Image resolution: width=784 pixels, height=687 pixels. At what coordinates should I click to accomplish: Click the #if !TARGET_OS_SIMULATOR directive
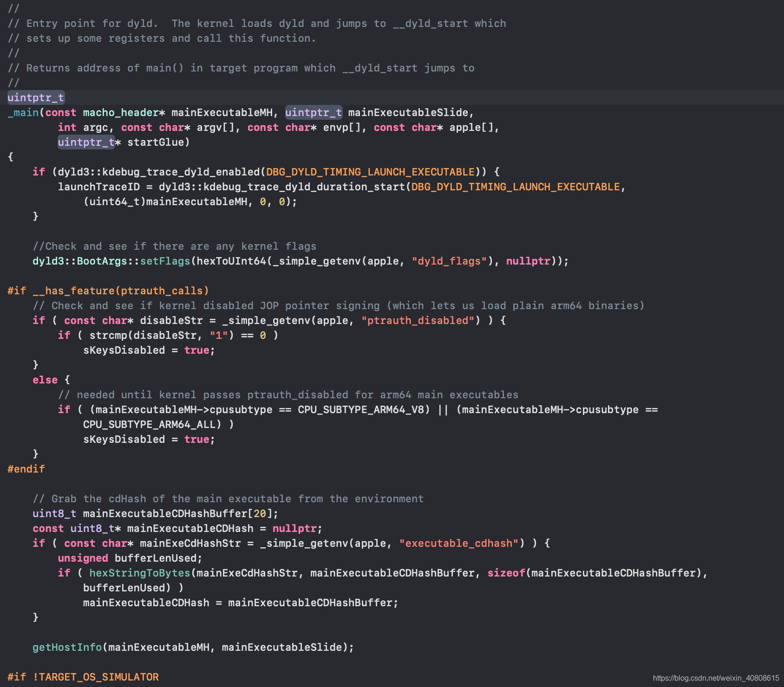(x=83, y=677)
